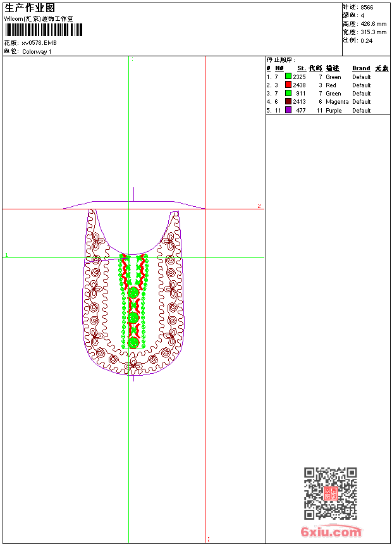Click 'Default' brand in the Red row
The width and height of the screenshot is (392, 544).
click(361, 85)
